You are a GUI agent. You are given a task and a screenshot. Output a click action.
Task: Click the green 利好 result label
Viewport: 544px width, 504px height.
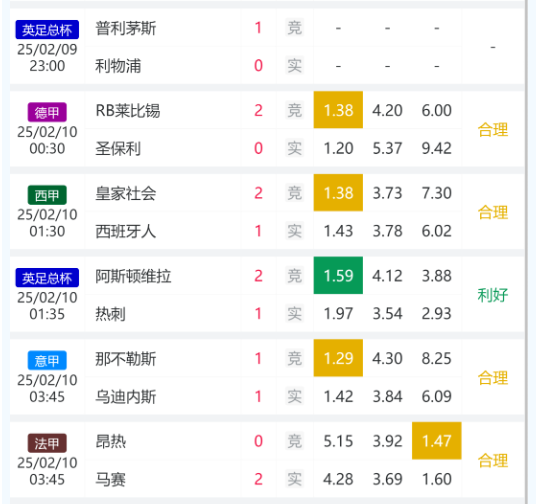[493, 295]
